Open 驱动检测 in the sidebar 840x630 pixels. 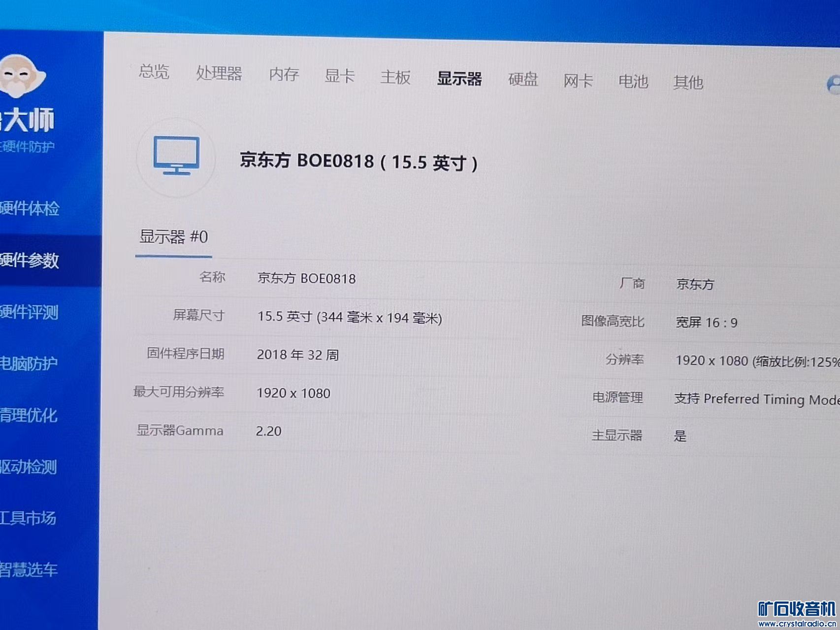tap(28, 467)
